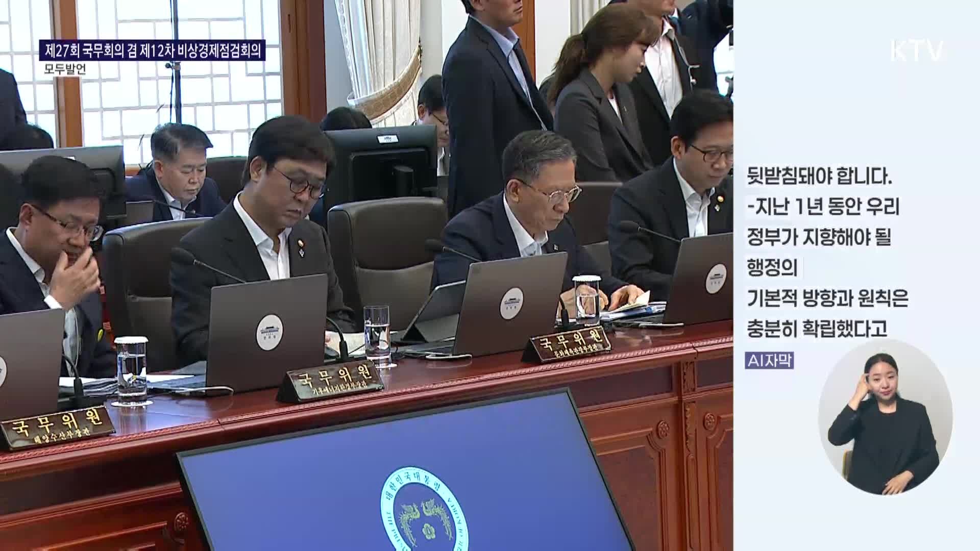
Task: Click the '모두발언' caption under the banner
Action: [65, 69]
